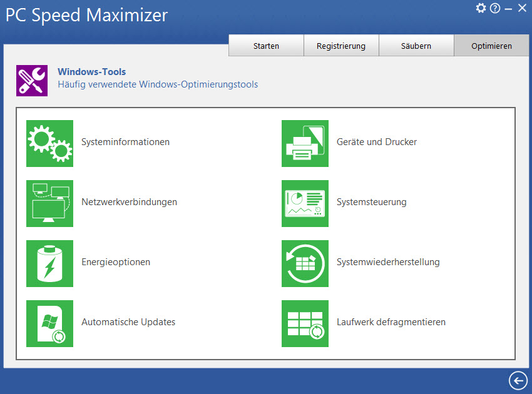The width and height of the screenshot is (532, 394).
Task: Click the Systemwiederherstellung label
Action: (388, 262)
